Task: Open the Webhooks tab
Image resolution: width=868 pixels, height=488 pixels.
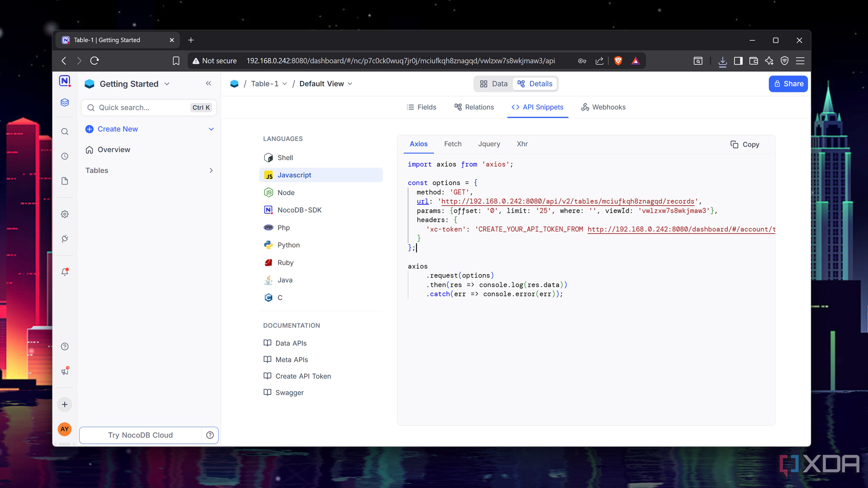Action: 603,107
